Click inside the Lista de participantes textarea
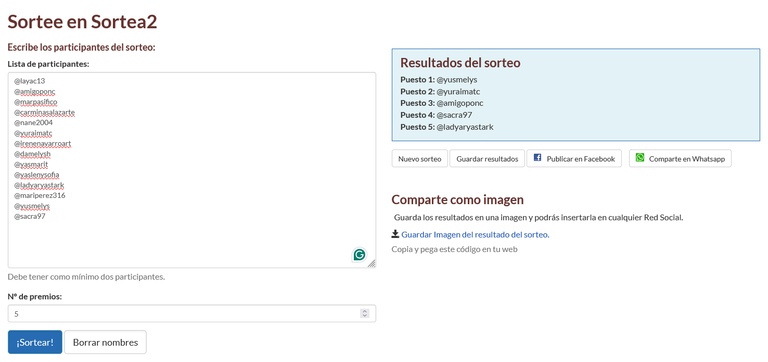The width and height of the screenshot is (768, 362). 192,170
